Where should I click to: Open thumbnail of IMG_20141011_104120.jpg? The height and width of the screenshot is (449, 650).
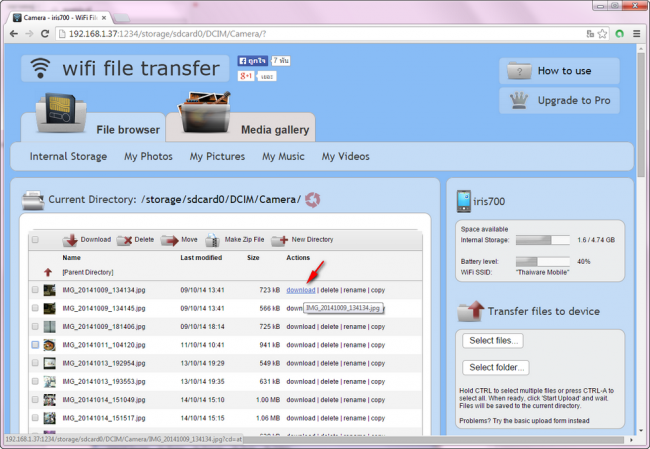50,345
